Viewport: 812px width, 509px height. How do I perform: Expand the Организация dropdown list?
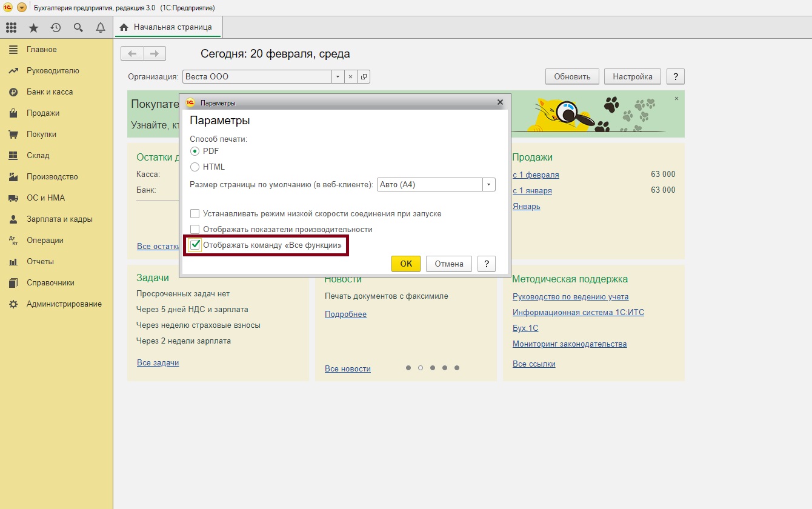pos(338,77)
